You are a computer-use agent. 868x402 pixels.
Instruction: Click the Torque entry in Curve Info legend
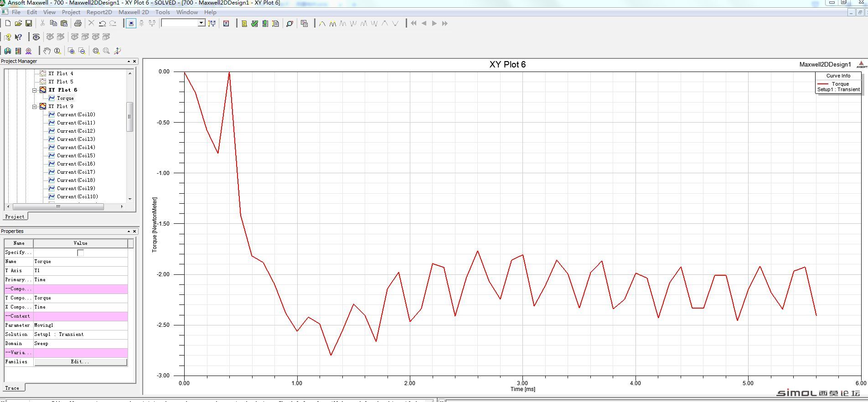[x=840, y=84]
